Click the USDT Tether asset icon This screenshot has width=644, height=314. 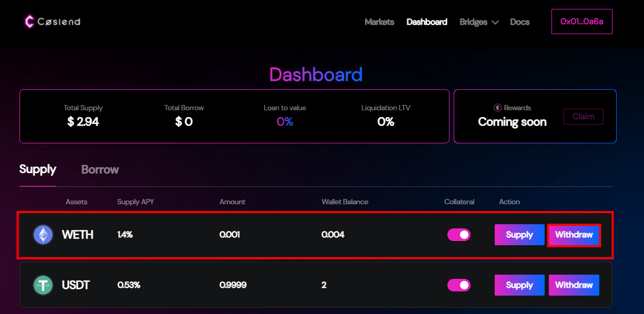tap(43, 285)
